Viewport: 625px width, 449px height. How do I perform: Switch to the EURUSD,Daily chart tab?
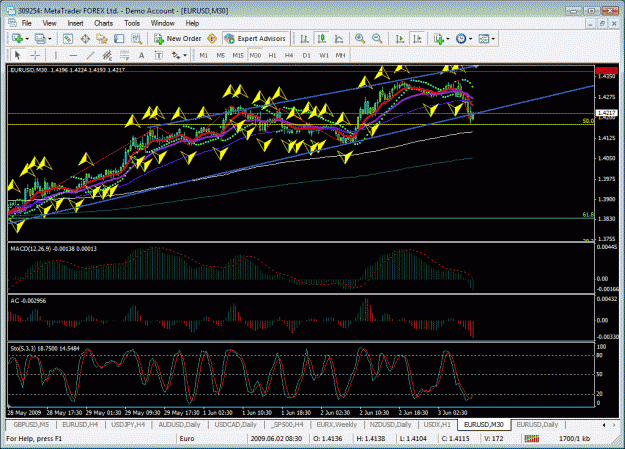point(537,425)
